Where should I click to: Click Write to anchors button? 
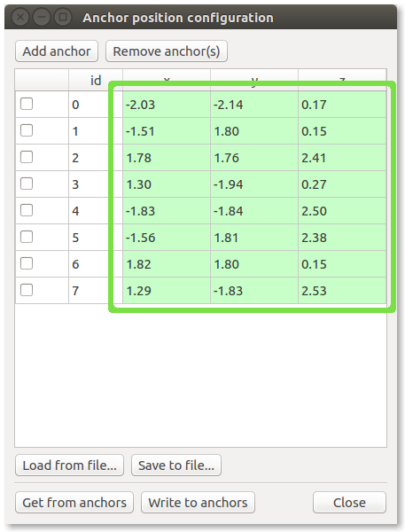(x=199, y=503)
